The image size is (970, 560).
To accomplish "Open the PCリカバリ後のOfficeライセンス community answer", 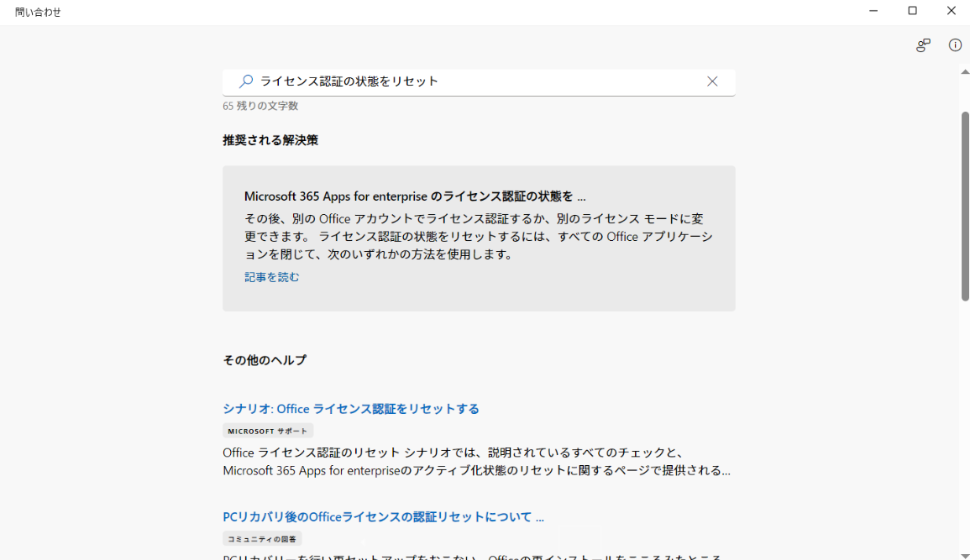I will coord(383,516).
